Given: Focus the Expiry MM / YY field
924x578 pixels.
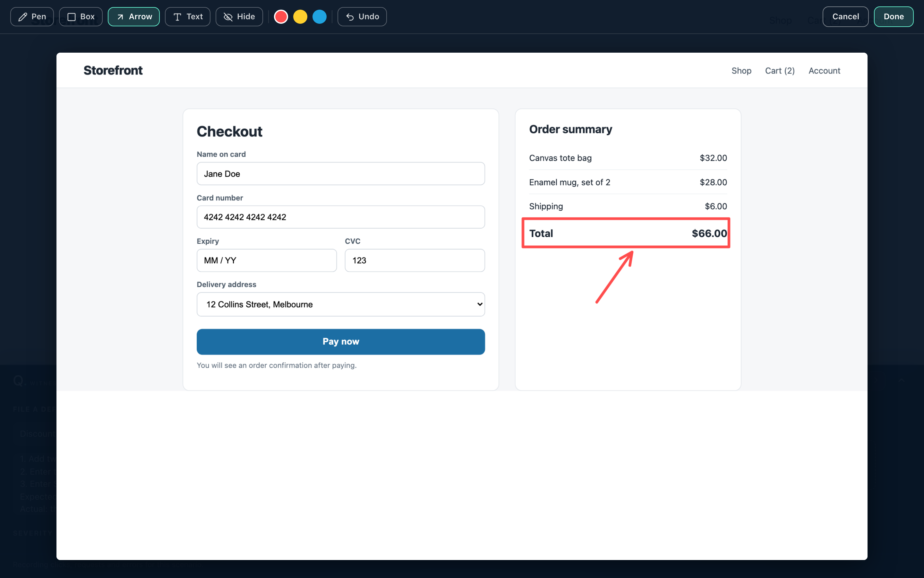Looking at the screenshot, I should tap(267, 260).
